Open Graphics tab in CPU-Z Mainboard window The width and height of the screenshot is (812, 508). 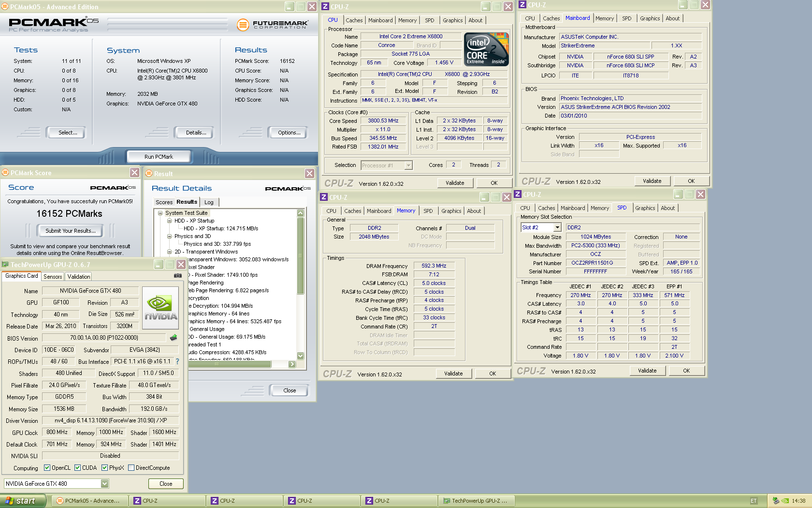click(650, 18)
